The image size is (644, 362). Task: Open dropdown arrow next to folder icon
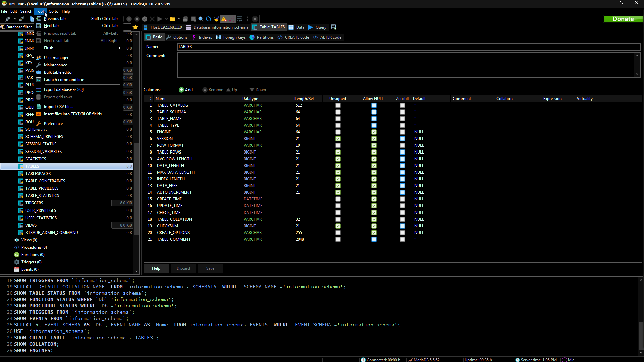point(179,19)
